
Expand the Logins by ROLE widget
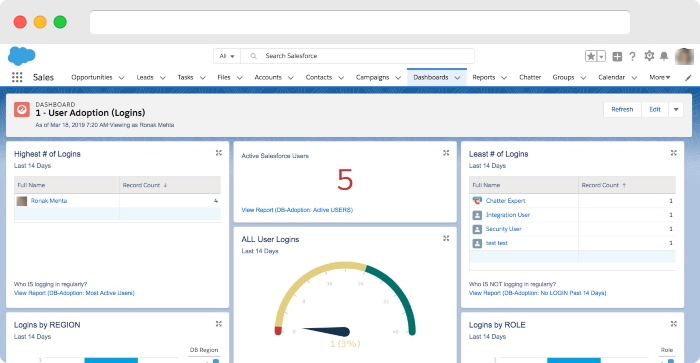tap(674, 324)
